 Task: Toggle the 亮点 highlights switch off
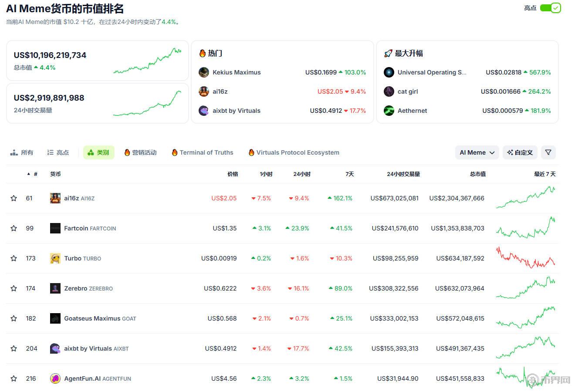pos(550,8)
